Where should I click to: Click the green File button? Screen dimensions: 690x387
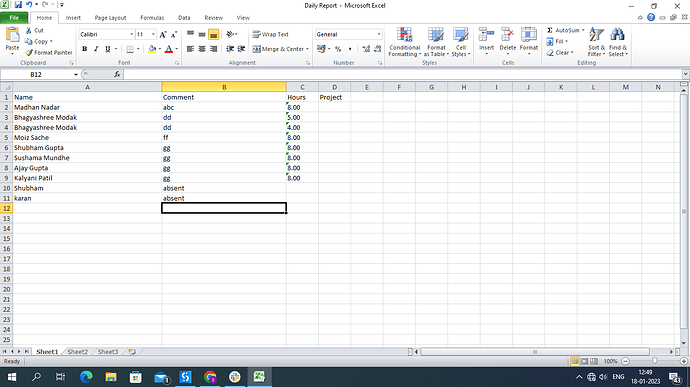tap(14, 18)
